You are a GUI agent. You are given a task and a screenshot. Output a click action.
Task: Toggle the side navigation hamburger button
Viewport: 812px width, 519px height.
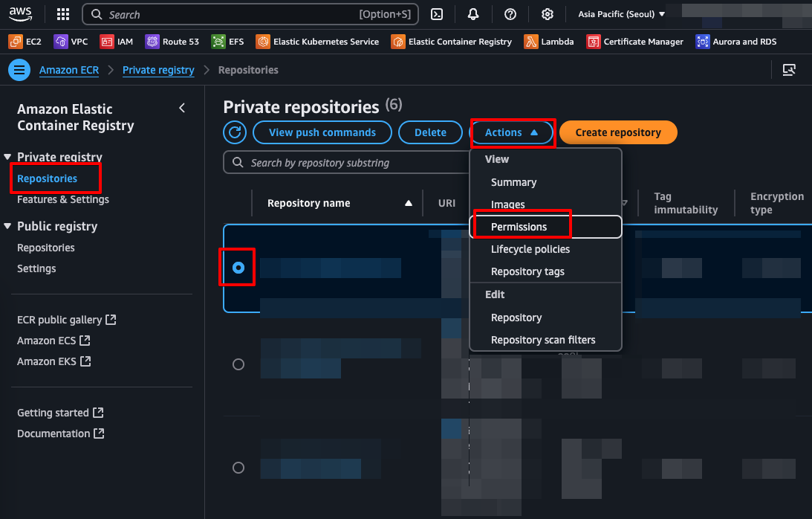(19, 70)
